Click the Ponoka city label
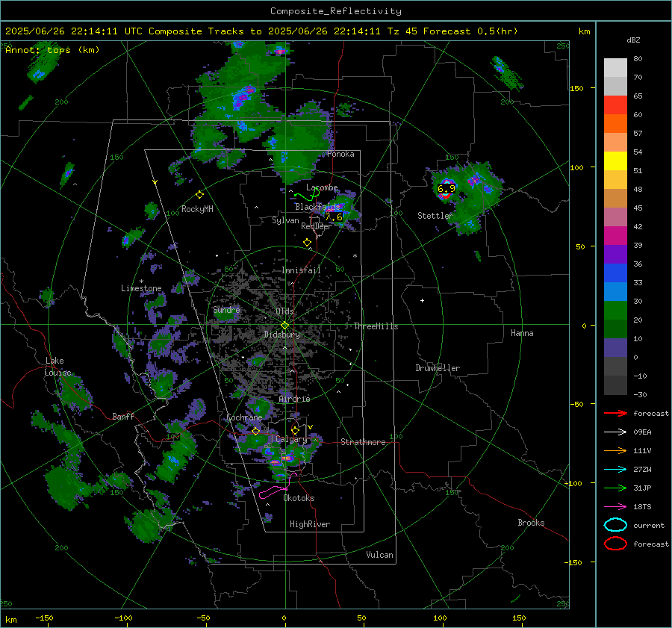 [340, 154]
